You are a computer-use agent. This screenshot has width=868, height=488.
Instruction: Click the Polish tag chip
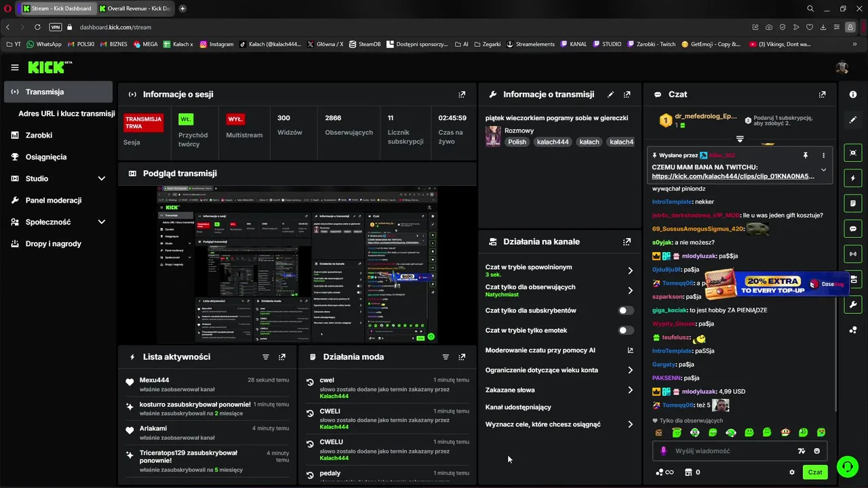click(x=517, y=142)
